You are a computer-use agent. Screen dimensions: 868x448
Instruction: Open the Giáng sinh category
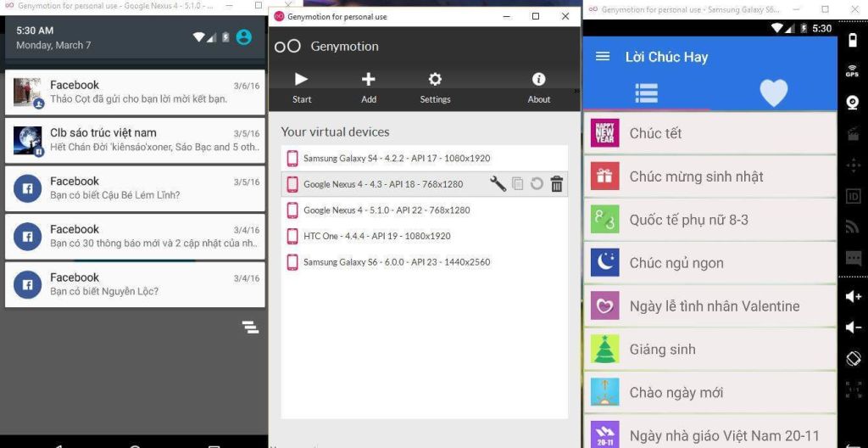click(709, 350)
